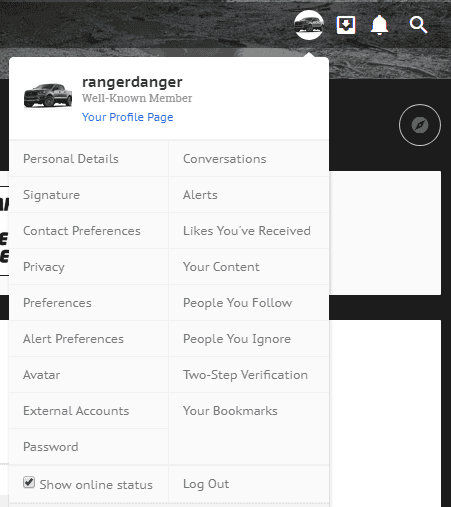Click the user avatar icon in header
The height and width of the screenshot is (507, 451).
(x=309, y=25)
